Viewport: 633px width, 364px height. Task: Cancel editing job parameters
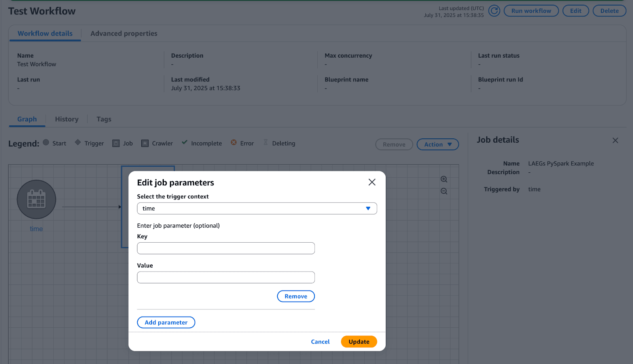coord(320,342)
